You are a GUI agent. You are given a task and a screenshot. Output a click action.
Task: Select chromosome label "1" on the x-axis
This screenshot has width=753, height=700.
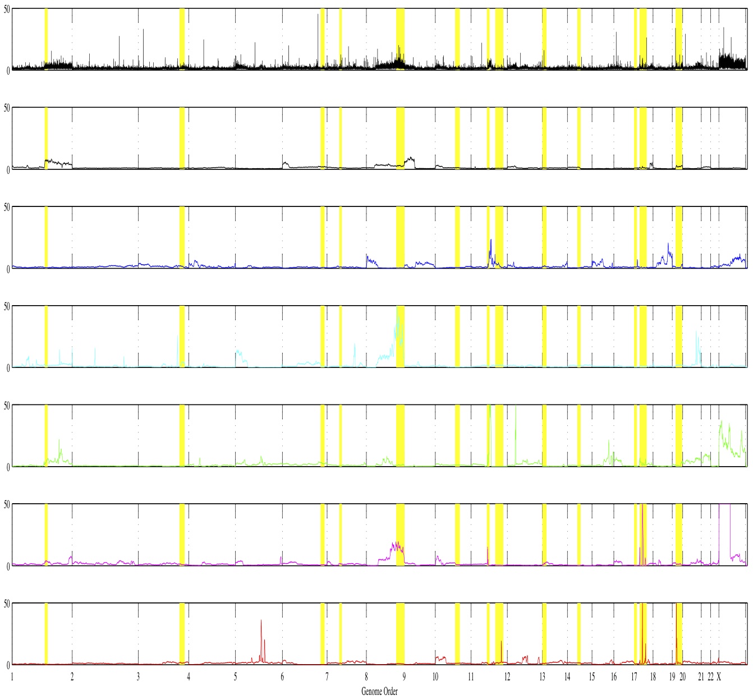12,676
